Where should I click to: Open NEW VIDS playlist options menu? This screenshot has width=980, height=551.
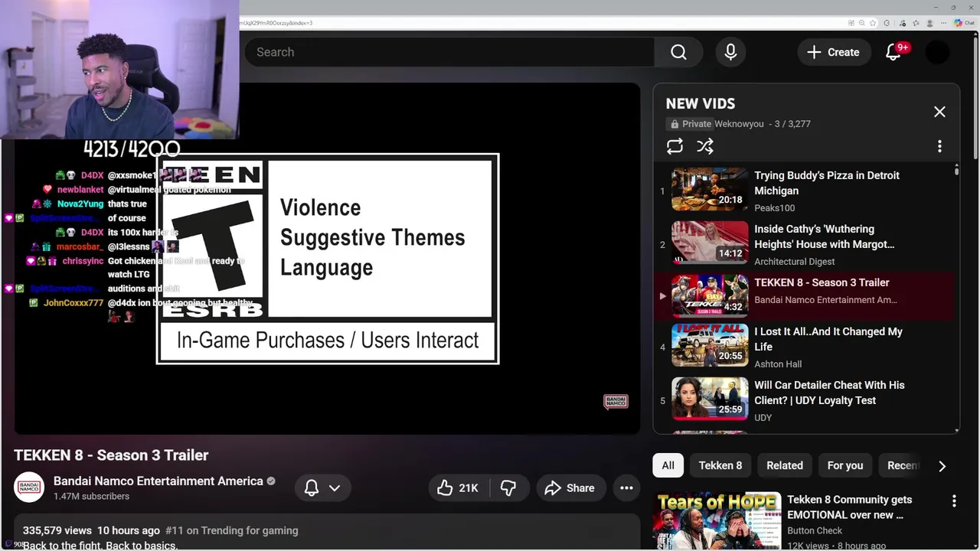pos(939,146)
